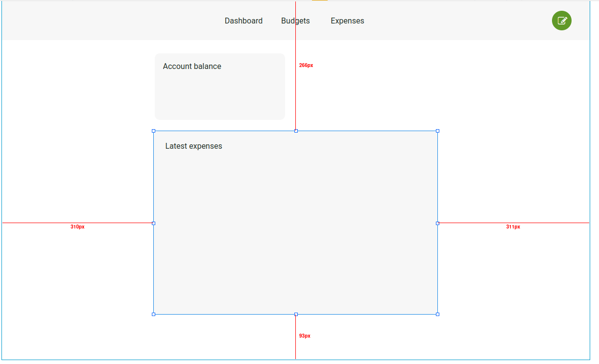This screenshot has width=599, height=364.
Task: Switch to the Budgets tab
Action: (295, 21)
